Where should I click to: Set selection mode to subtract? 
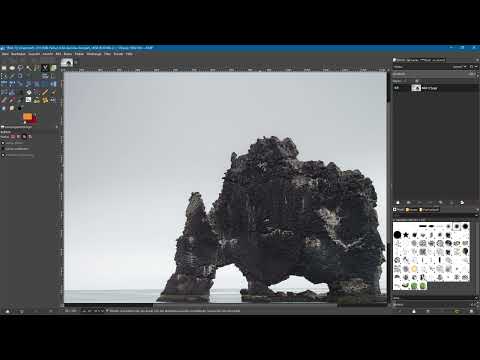[24, 137]
